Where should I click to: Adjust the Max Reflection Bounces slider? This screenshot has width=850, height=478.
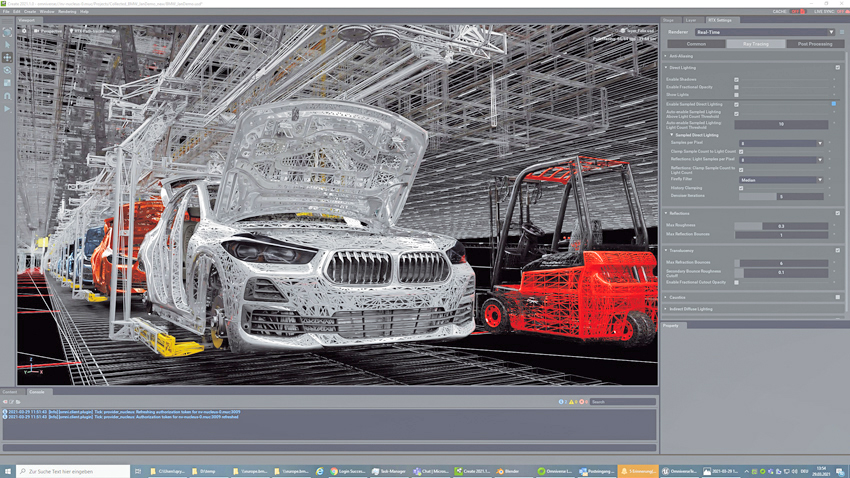tap(781, 235)
